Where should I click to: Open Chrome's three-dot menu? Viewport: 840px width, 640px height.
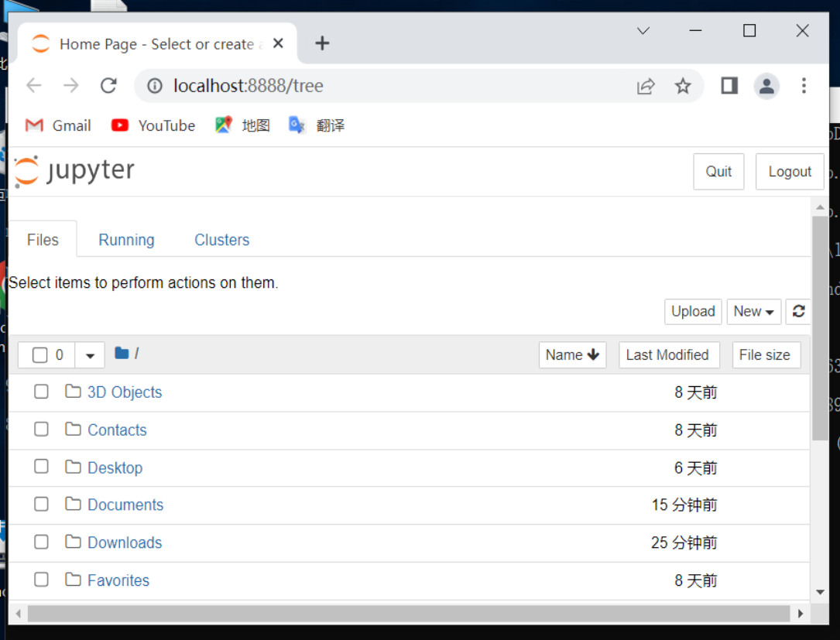point(804,86)
